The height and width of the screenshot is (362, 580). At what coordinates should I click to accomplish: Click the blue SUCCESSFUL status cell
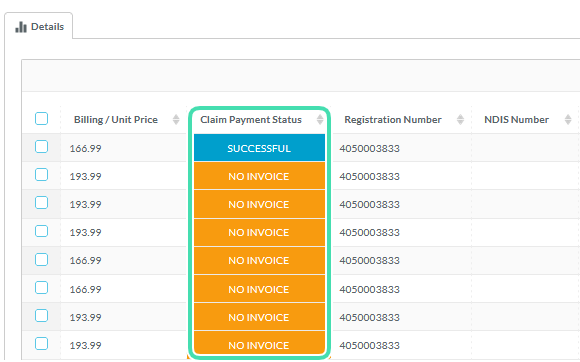[x=259, y=148]
